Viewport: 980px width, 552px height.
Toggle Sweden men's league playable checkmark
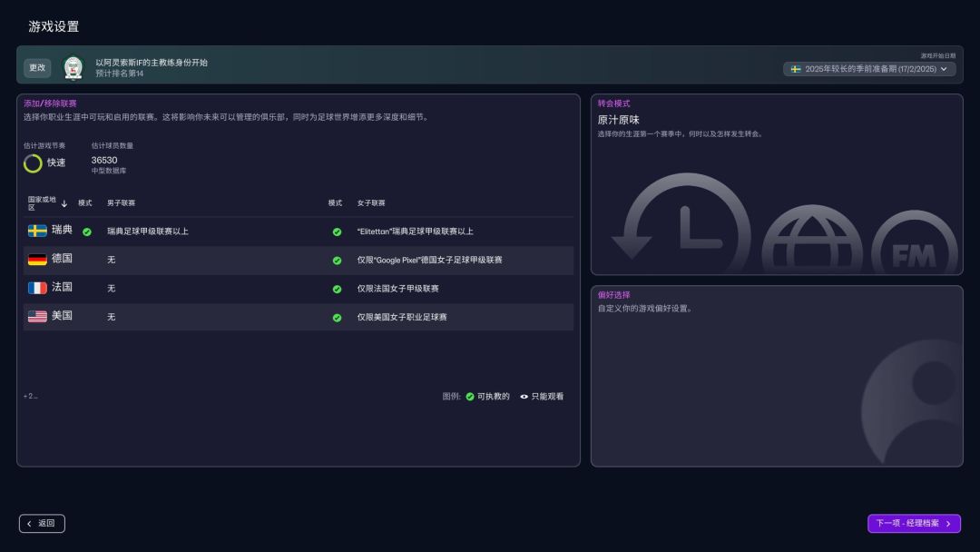(87, 232)
